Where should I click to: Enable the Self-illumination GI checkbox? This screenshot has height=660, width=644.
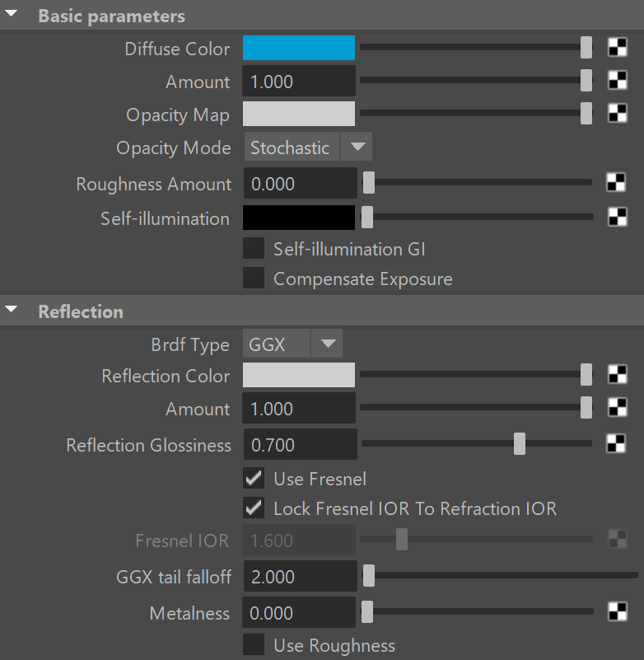(254, 248)
